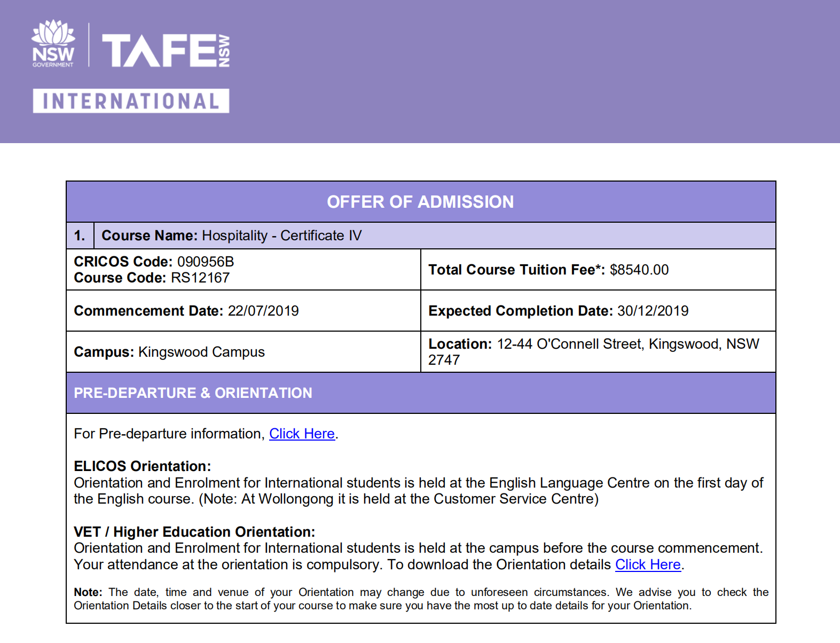Click the ELICOS Orientation heading
This screenshot has height=643, width=840.
coord(142,466)
